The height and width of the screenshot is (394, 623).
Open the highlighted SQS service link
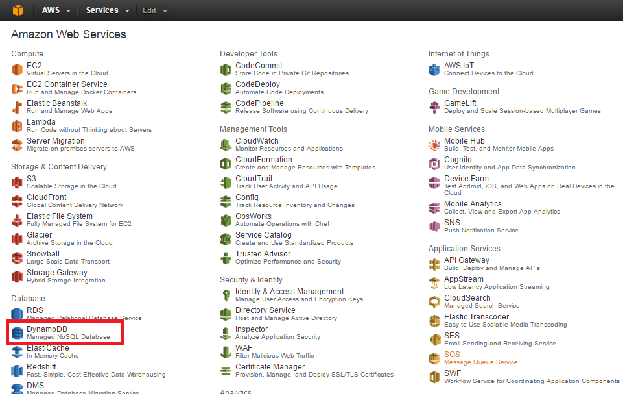click(x=452, y=354)
